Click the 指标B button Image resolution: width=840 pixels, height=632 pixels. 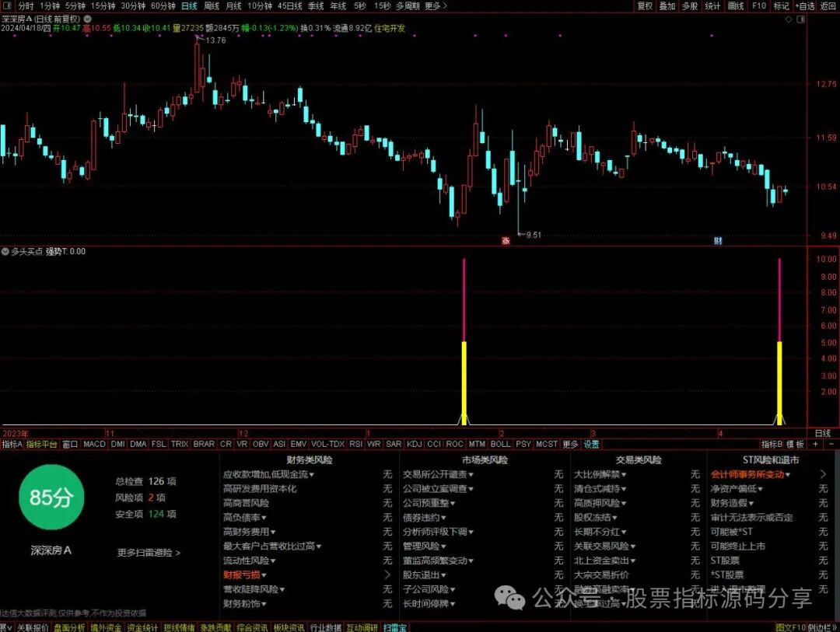tap(772, 444)
